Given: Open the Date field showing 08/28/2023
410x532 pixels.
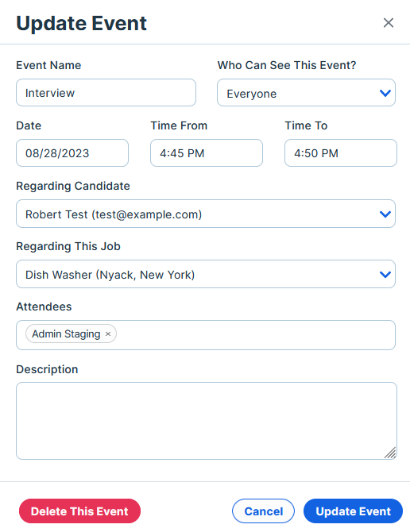Looking at the screenshot, I should click(72, 152).
